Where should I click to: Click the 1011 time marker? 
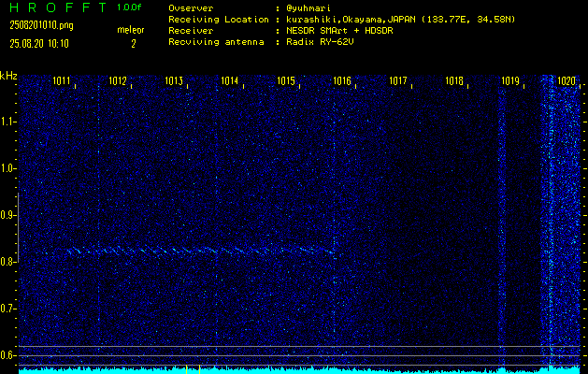(x=61, y=81)
